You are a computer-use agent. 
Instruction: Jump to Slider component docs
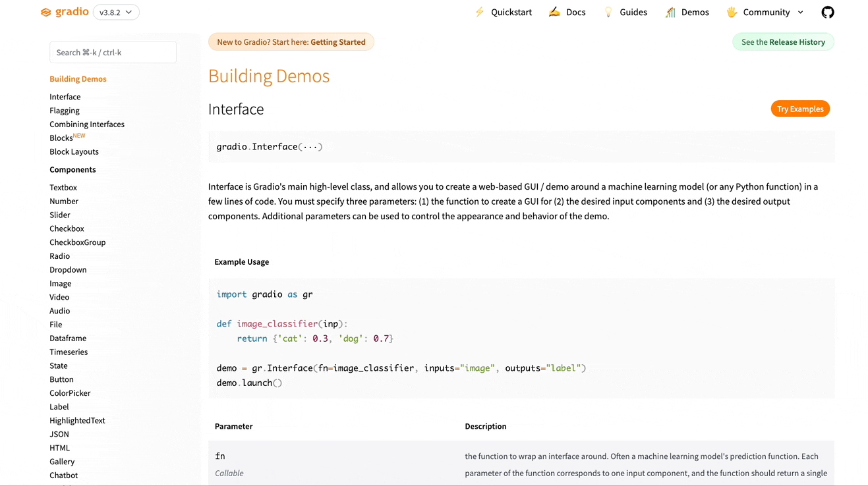click(x=59, y=215)
